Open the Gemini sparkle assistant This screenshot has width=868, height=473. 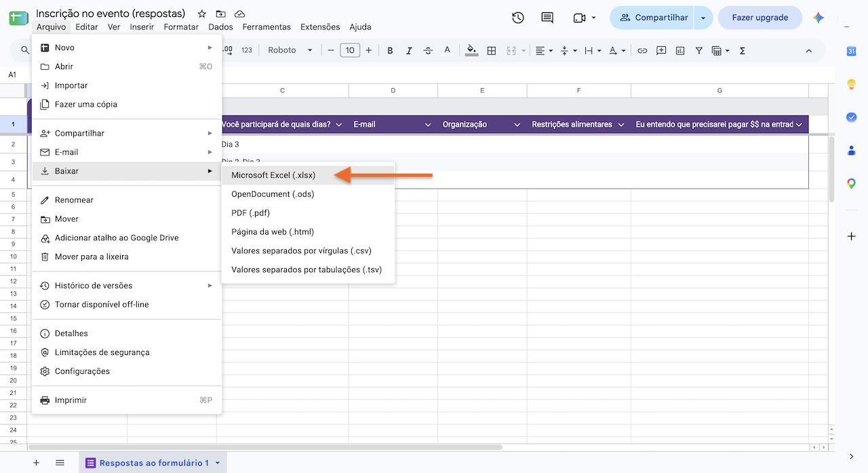tap(818, 18)
